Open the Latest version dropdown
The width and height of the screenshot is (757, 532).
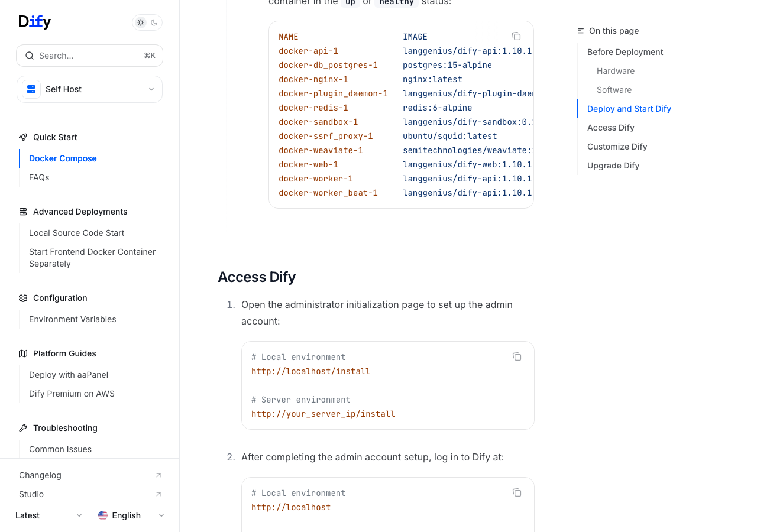click(x=48, y=515)
